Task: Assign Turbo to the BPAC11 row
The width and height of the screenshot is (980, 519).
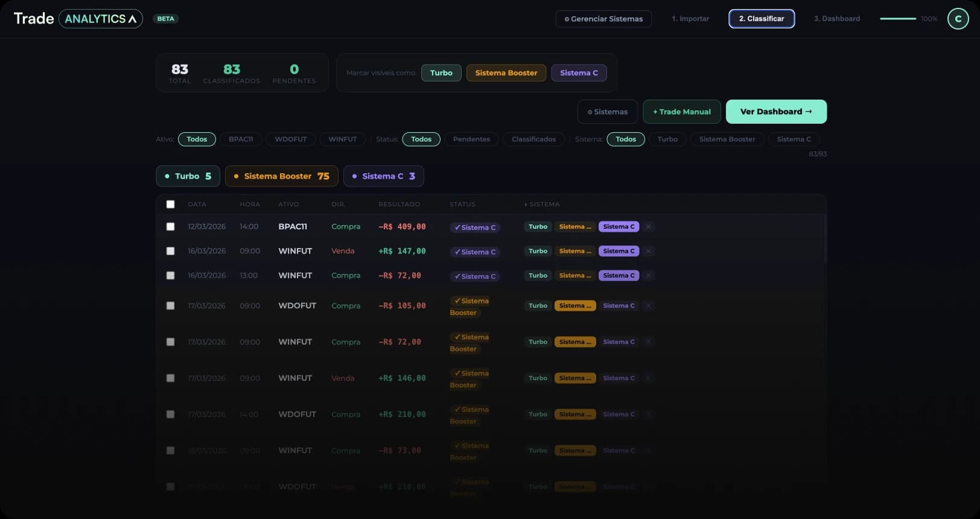Action: point(538,227)
